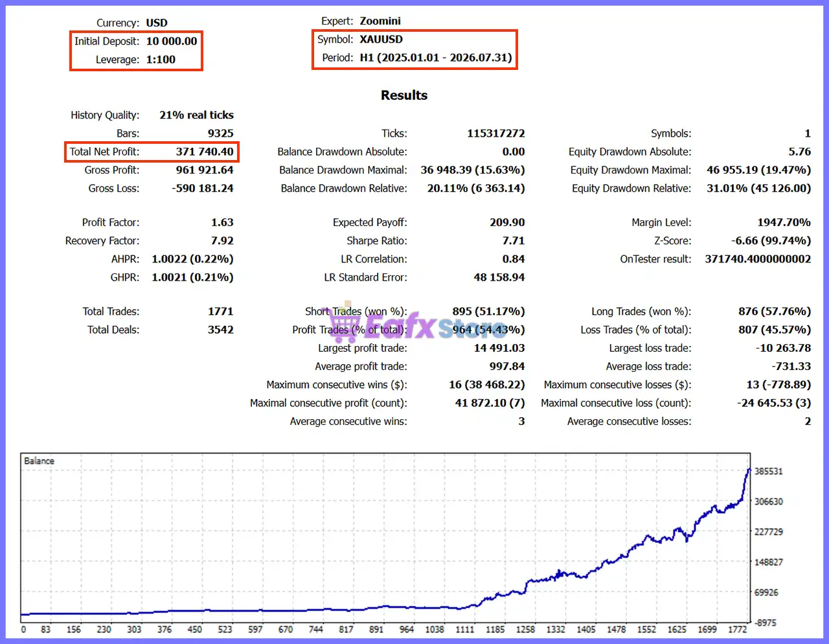Click the leverage value '1:100'
The height and width of the screenshot is (644, 829).
161,60
